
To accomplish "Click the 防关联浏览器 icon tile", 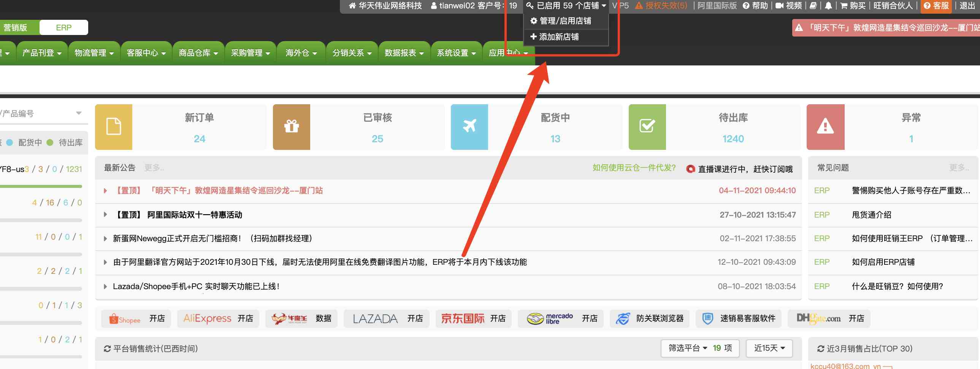I will (649, 318).
